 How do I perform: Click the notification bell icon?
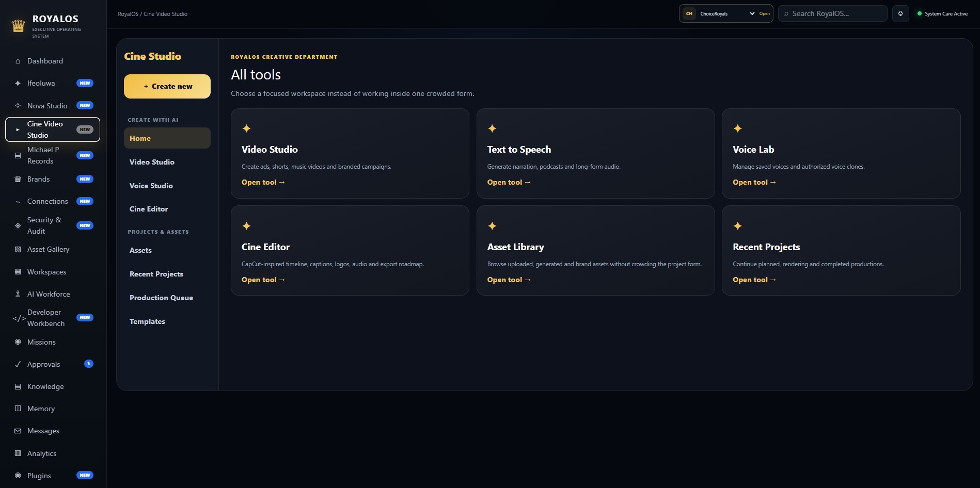pos(900,13)
